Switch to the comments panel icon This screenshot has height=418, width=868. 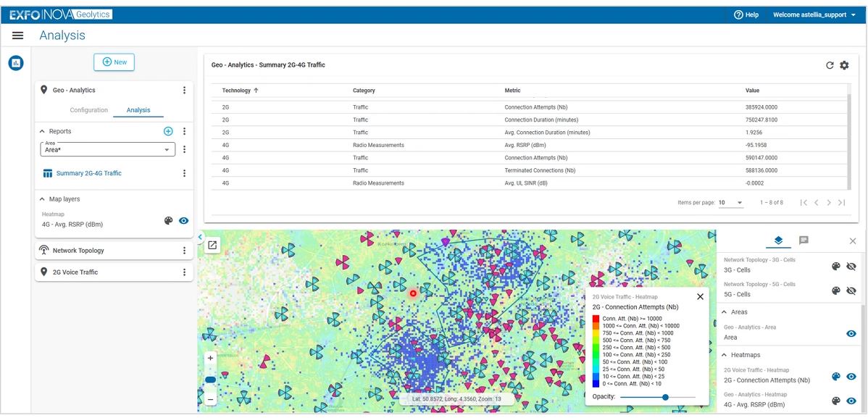[804, 241]
